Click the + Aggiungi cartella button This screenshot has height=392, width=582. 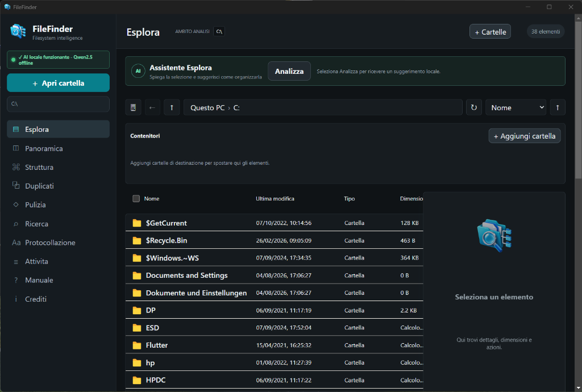pos(525,136)
